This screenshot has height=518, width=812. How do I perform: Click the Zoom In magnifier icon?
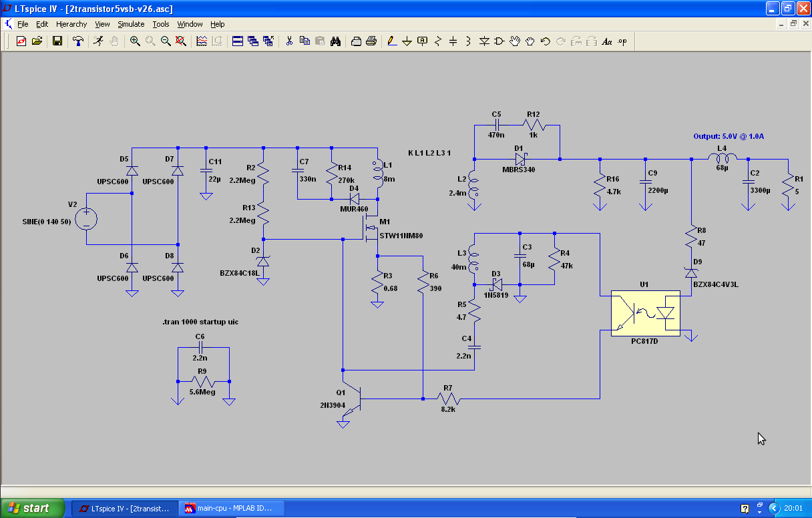[135, 41]
